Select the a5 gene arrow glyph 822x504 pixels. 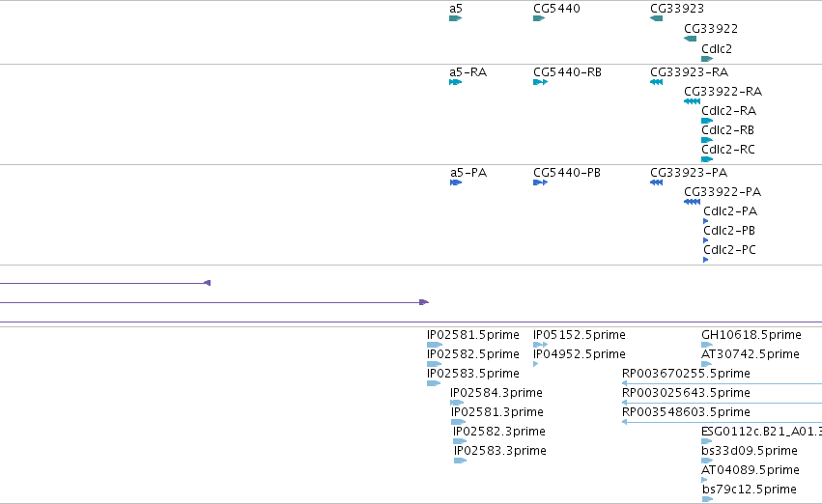[455, 18]
